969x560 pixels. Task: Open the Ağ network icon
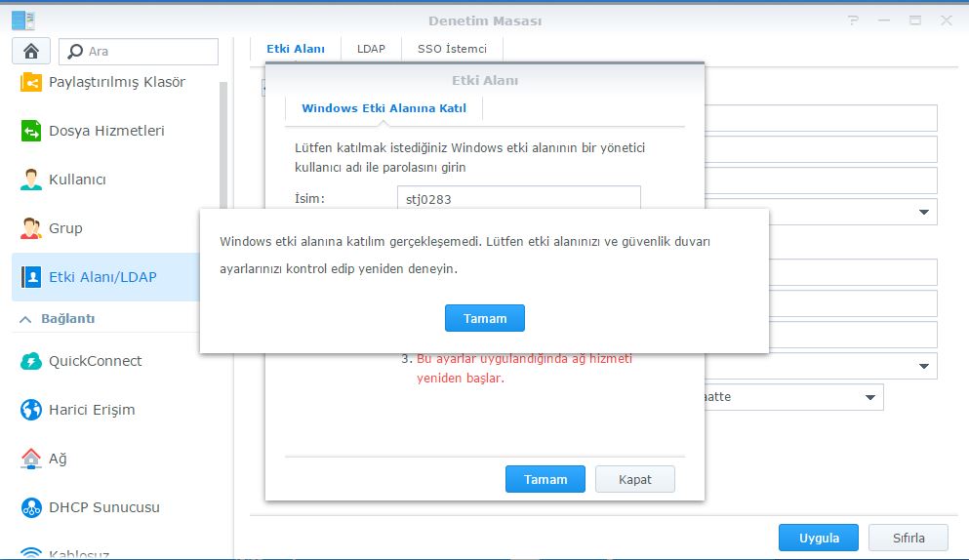(x=31, y=459)
